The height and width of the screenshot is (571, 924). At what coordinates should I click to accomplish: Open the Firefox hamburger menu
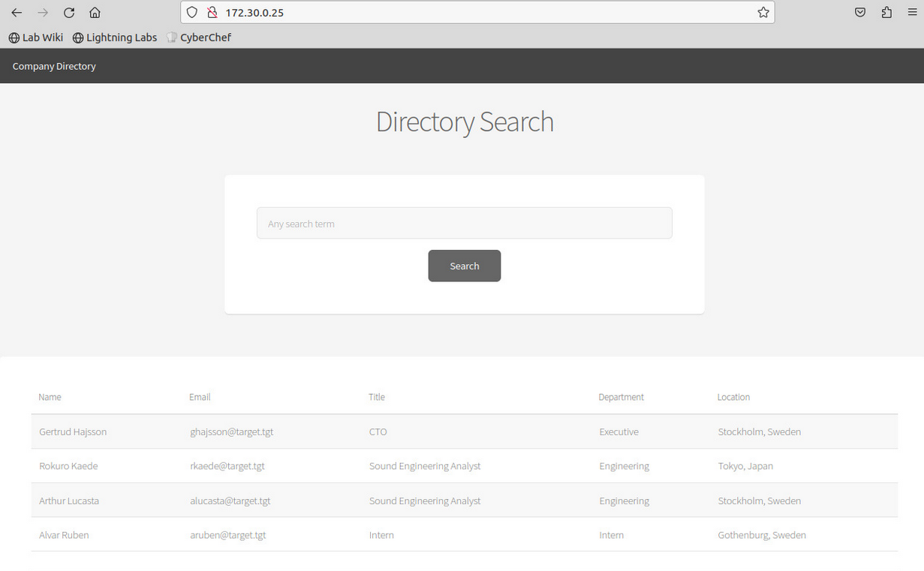(911, 13)
